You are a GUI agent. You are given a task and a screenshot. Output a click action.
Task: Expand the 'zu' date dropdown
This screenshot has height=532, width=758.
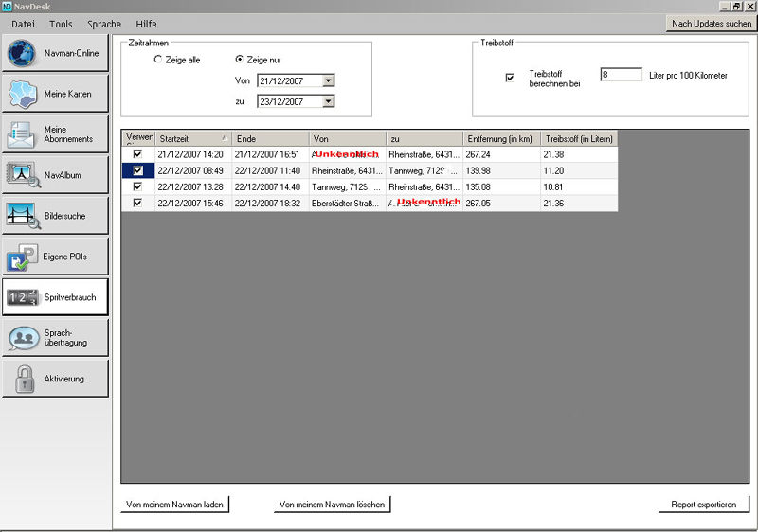(x=328, y=101)
